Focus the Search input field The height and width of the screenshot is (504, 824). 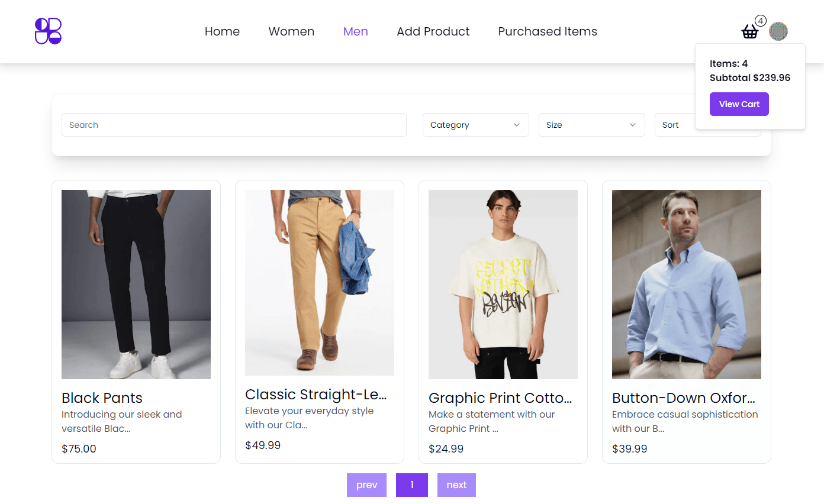234,125
